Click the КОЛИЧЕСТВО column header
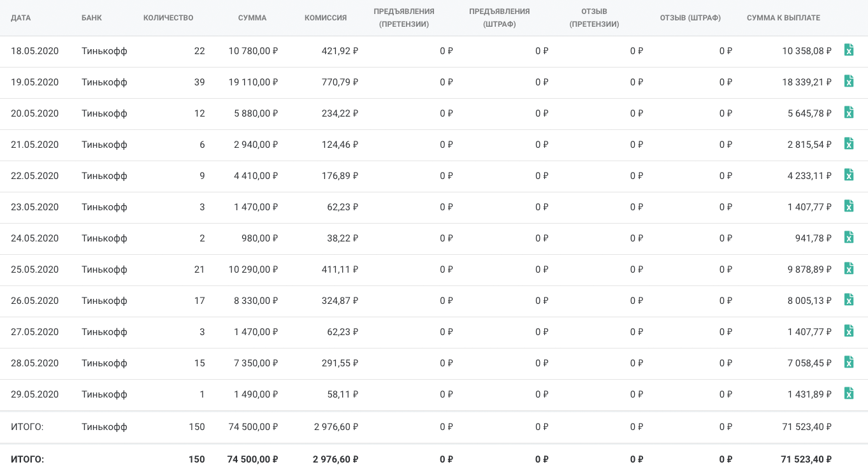 point(168,18)
